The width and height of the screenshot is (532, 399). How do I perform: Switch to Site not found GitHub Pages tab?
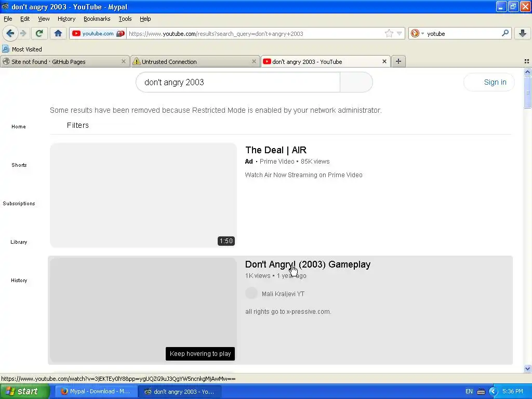pos(64,62)
